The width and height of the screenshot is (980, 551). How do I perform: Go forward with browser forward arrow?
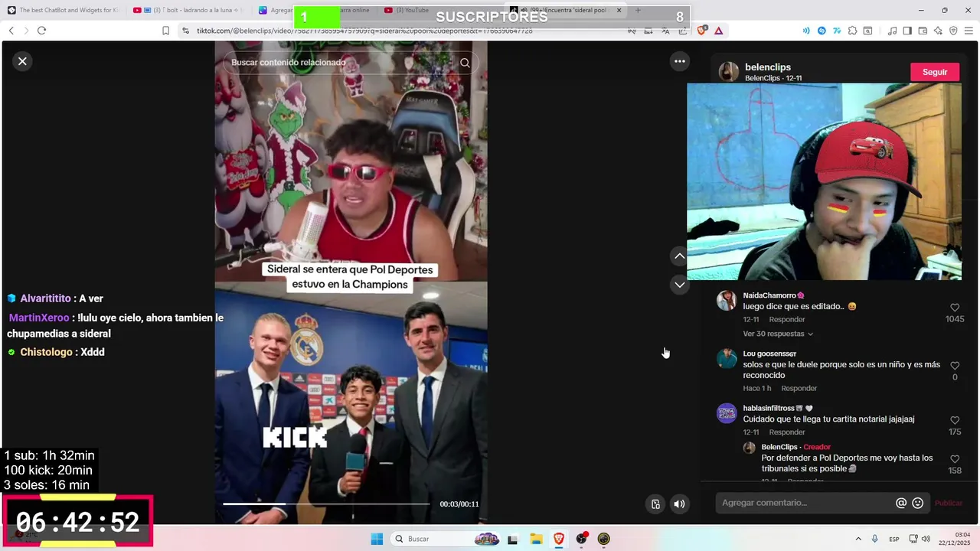pyautogui.click(x=26, y=31)
